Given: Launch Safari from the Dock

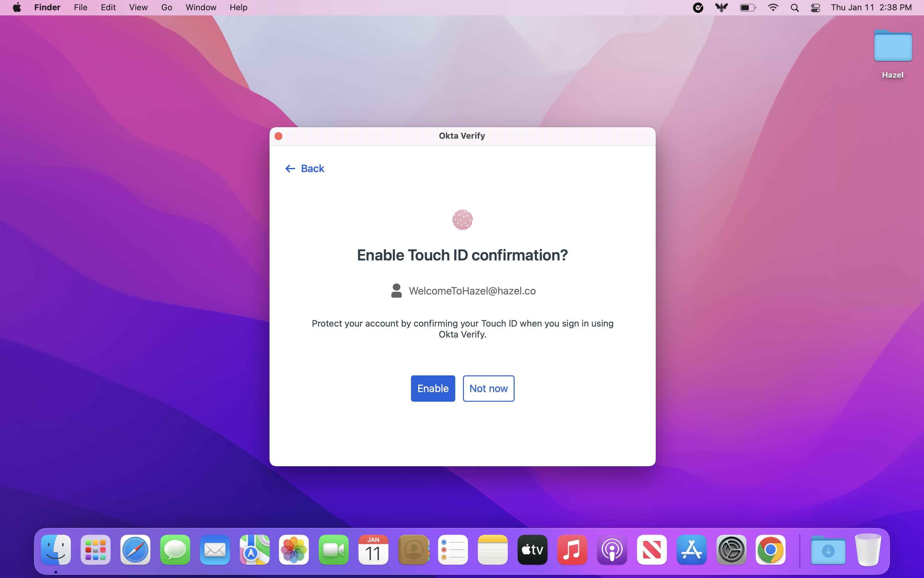Looking at the screenshot, I should tap(135, 550).
